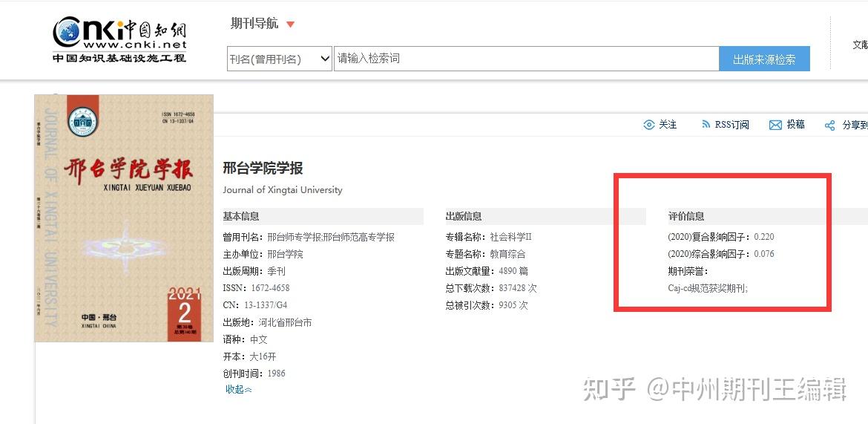
Task: Click the Caj-cd规范获奖期刊 honor text
Action: point(708,289)
